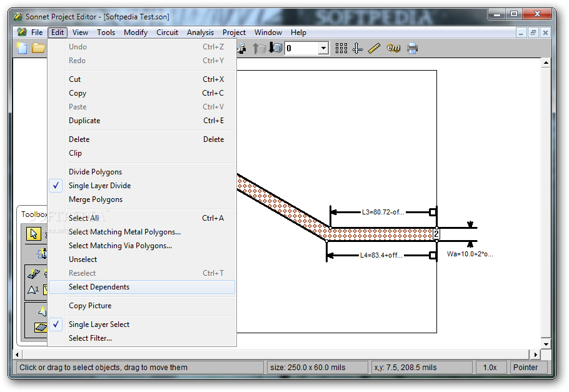Viewport: 569px width, 392px height.
Task: Click horizontal scrollbar left arrow
Action: [18, 354]
